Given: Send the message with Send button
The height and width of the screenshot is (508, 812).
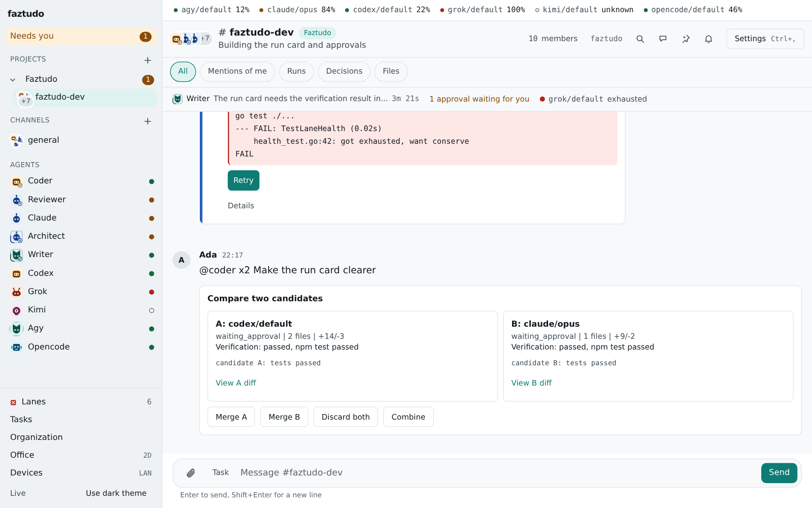Looking at the screenshot, I should point(779,473).
